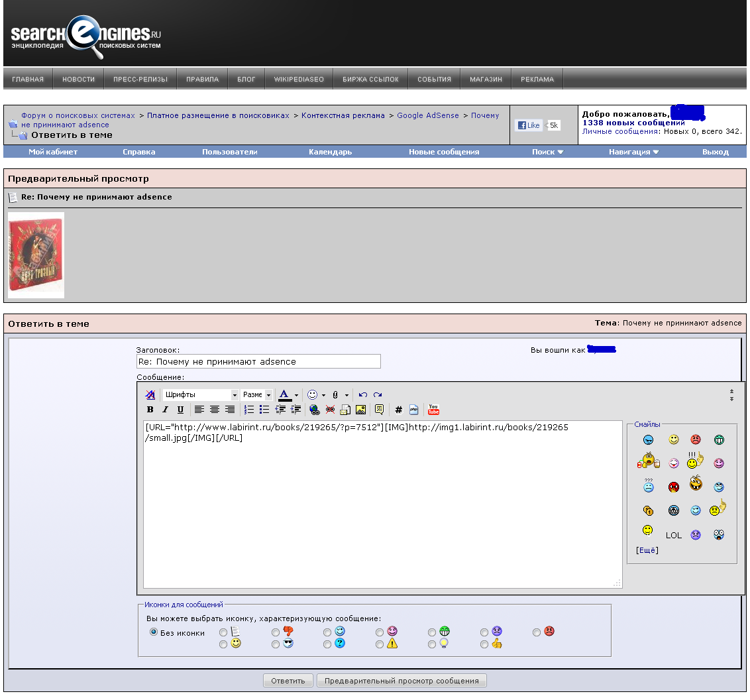Click the italic formatting icon
This screenshot has width=750, height=700.
pyautogui.click(x=166, y=410)
